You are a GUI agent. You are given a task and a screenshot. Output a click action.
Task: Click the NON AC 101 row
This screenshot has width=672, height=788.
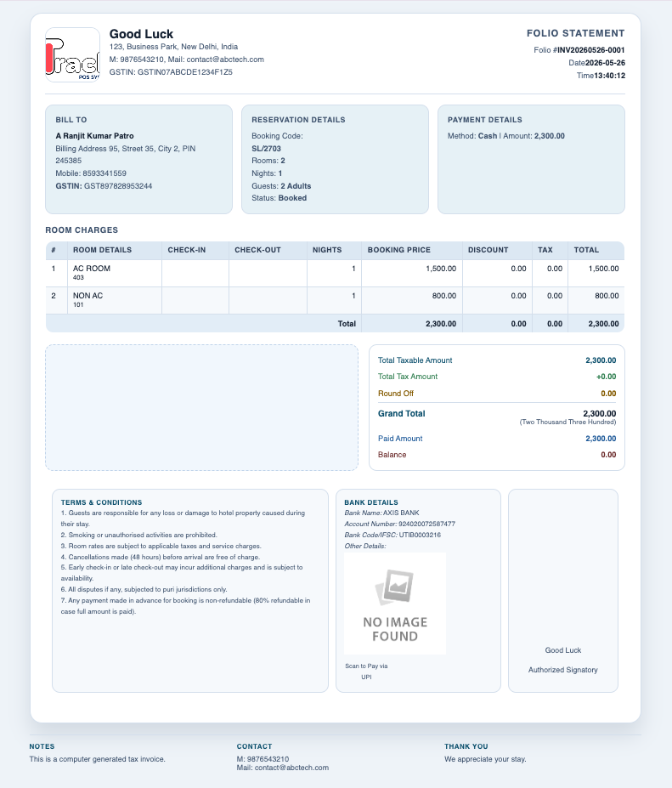[x=335, y=300]
